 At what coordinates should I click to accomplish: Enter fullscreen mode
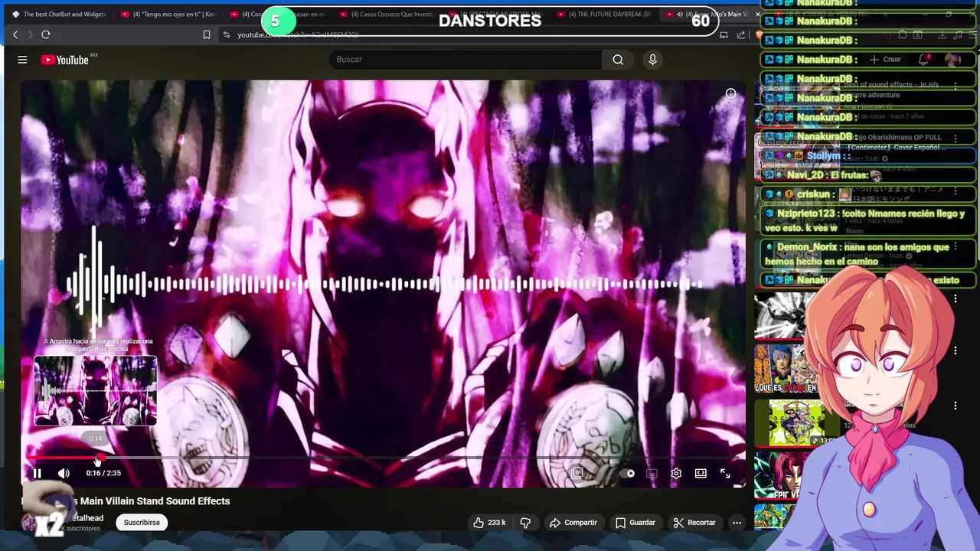tap(725, 473)
